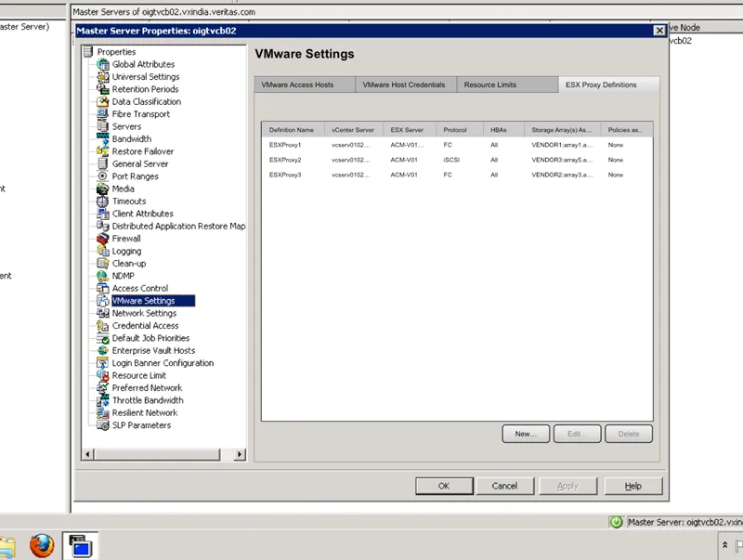Select Preferred Network tree item
The height and width of the screenshot is (560, 743).
(147, 387)
